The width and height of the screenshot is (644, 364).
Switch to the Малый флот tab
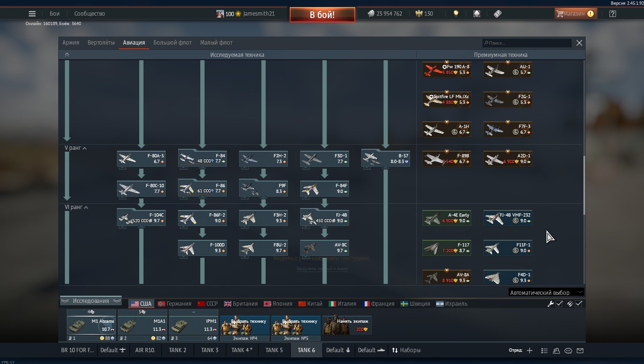[x=216, y=43]
